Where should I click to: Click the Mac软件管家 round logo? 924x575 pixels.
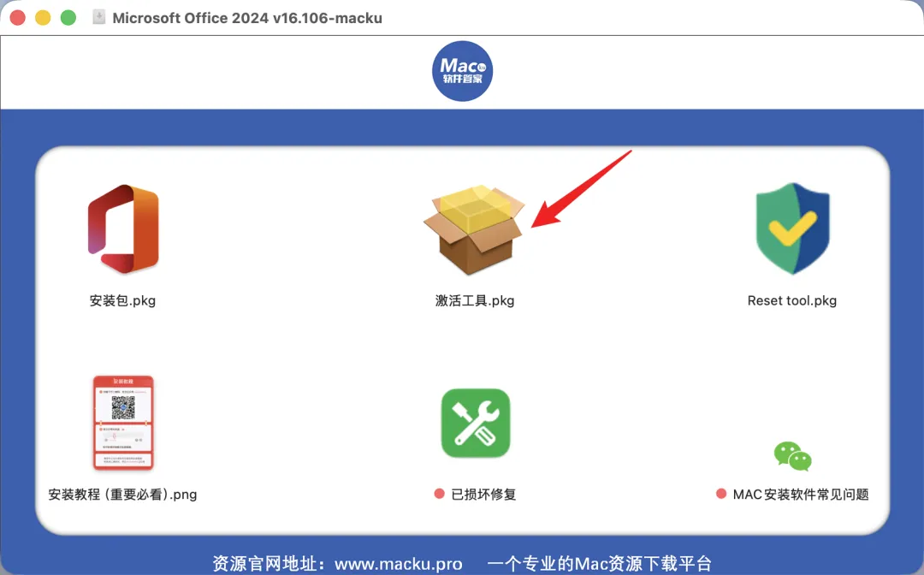point(463,71)
